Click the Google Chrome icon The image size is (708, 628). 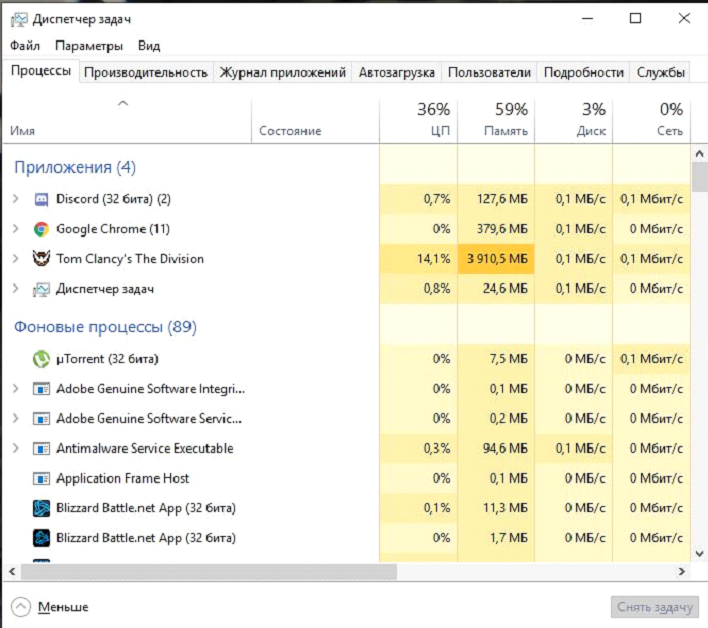(x=42, y=229)
